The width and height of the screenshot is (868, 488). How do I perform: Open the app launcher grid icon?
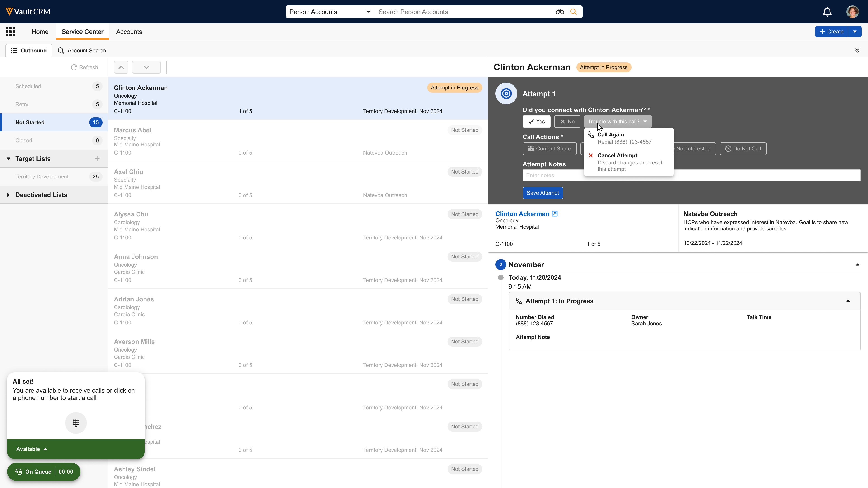[x=10, y=32]
